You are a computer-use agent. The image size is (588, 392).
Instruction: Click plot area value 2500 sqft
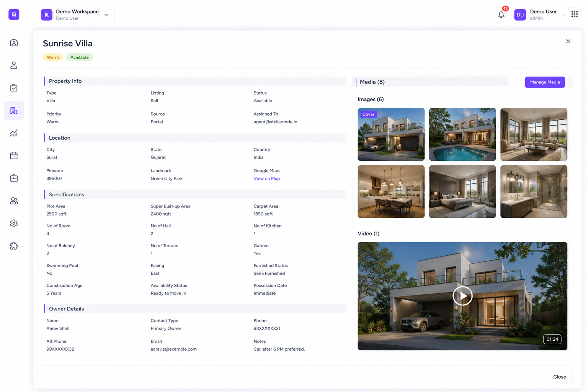pyautogui.click(x=56, y=214)
